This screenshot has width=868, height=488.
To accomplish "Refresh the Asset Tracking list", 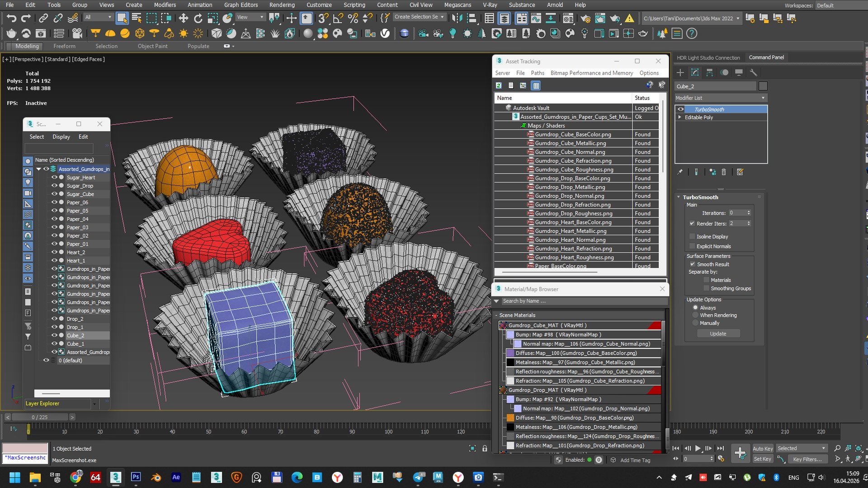I will pyautogui.click(x=499, y=85).
